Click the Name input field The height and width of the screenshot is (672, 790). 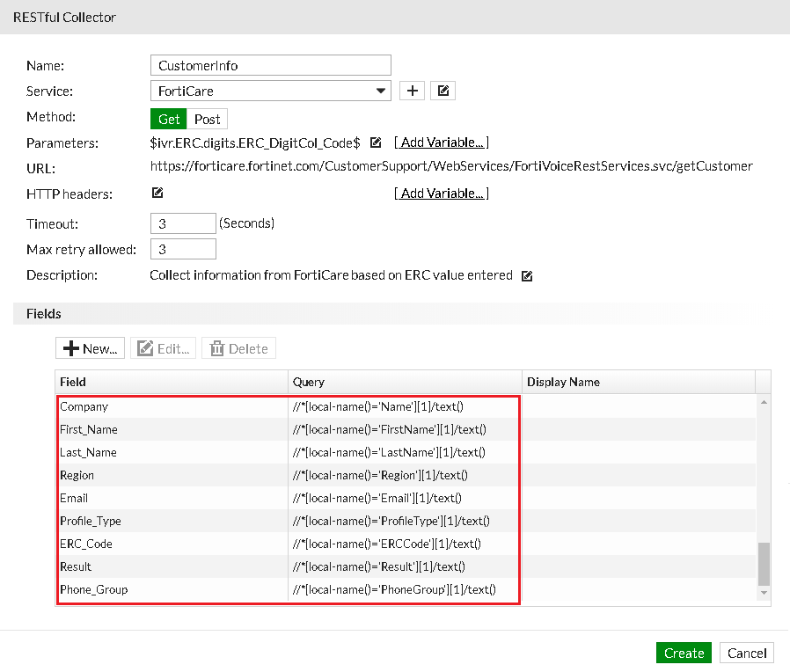[271, 65]
